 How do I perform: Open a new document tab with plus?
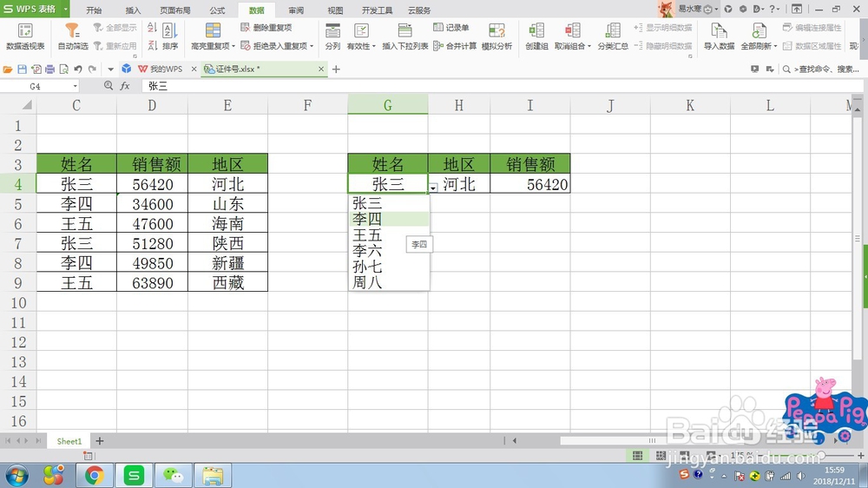pos(336,69)
